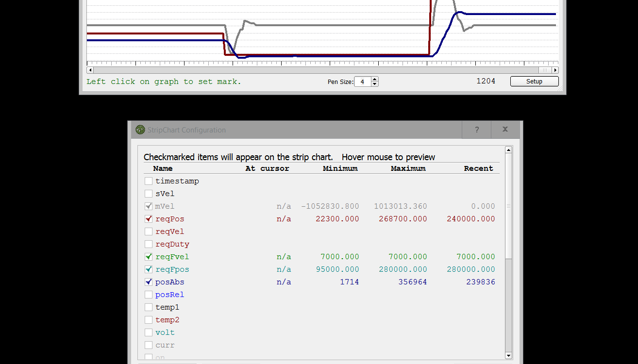Screen dimensions: 638x364
Task: Enable the timestamp checkbox
Action: 149,181
